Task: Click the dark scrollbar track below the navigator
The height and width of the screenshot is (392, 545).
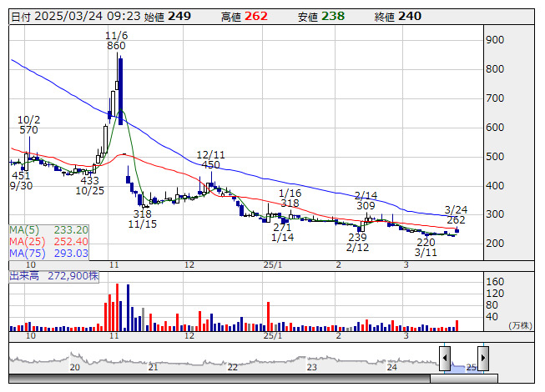Action: (x=209, y=379)
